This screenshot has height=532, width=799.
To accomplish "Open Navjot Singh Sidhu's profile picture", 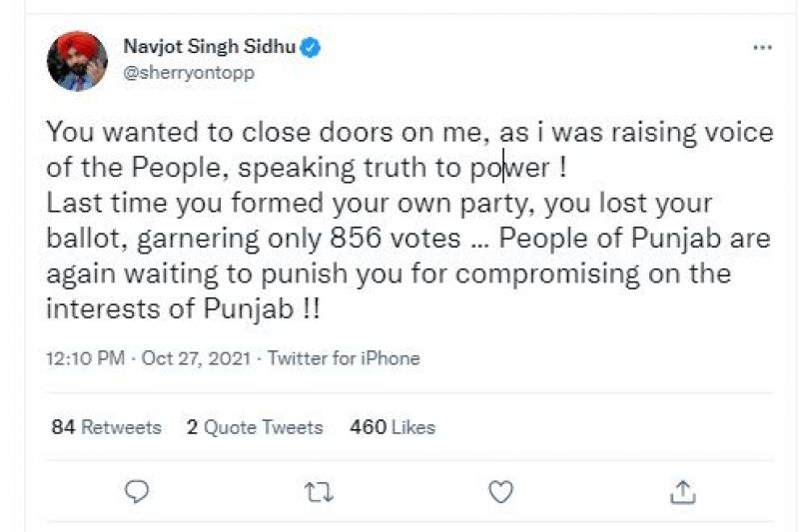I will pos(77,61).
